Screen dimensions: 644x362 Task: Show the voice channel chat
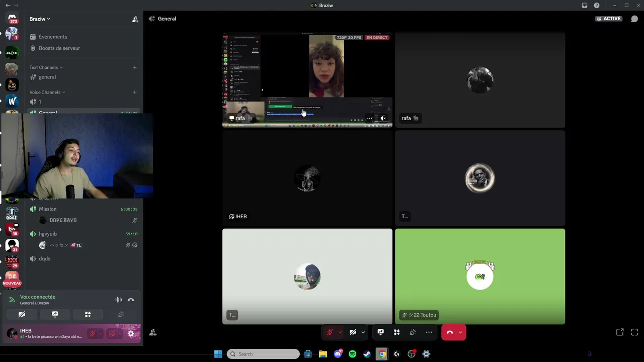tap(634, 19)
